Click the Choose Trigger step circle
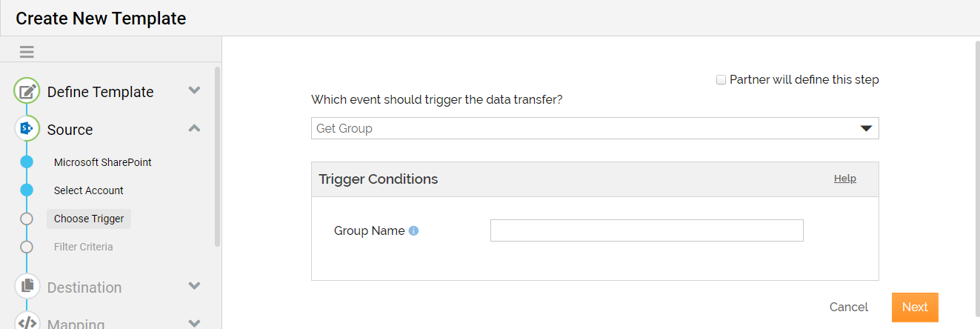Image resolution: width=980 pixels, height=329 pixels. (x=27, y=219)
